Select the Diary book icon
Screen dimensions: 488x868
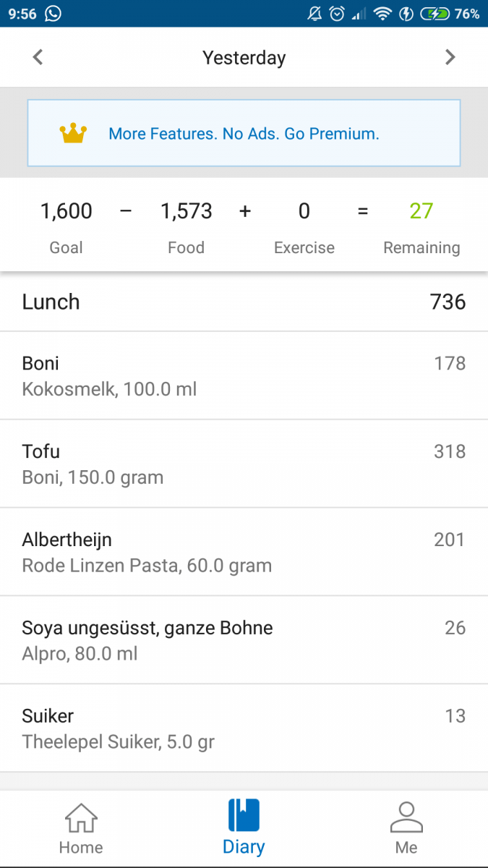pos(244,816)
